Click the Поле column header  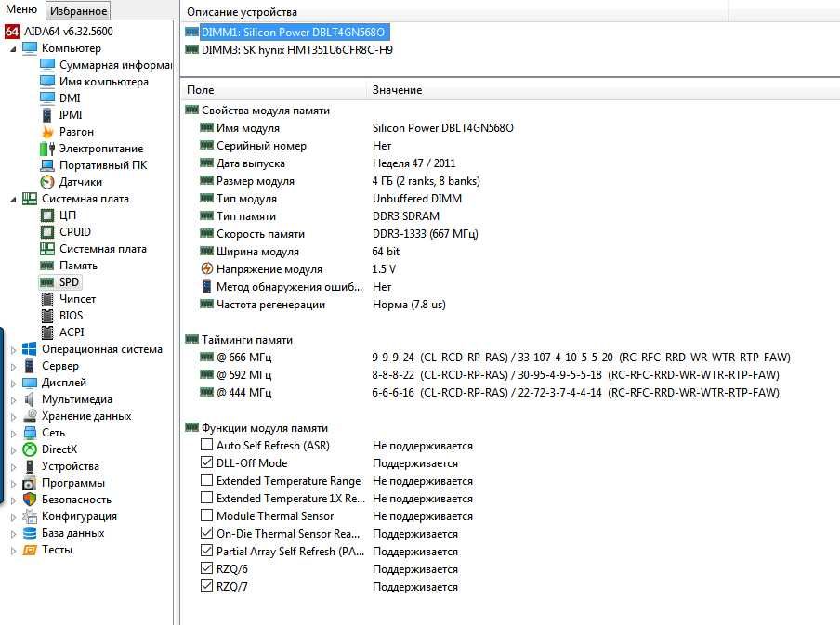click(x=273, y=90)
